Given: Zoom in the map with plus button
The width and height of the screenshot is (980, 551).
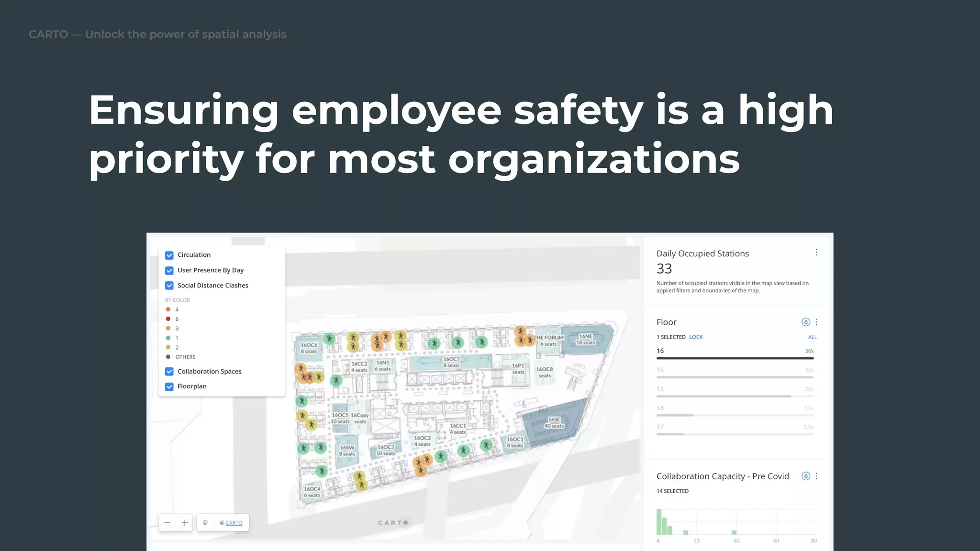Looking at the screenshot, I should [185, 523].
